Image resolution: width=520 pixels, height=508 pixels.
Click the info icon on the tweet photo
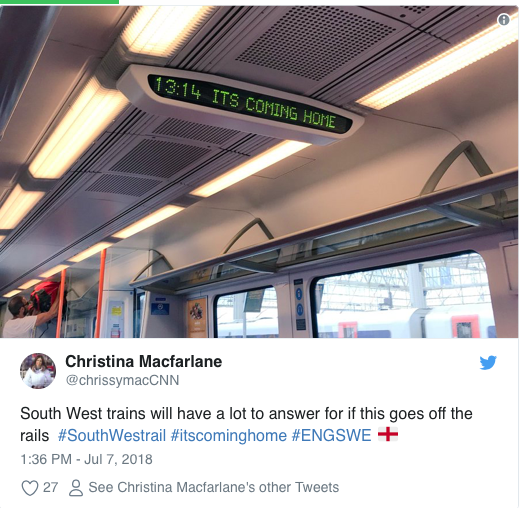pyautogui.click(x=504, y=20)
